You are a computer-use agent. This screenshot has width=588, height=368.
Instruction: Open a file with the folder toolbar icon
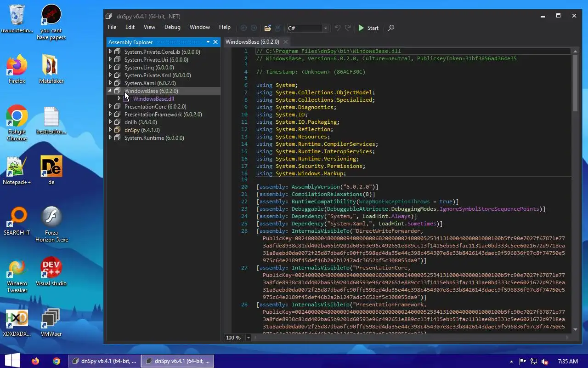coord(267,28)
